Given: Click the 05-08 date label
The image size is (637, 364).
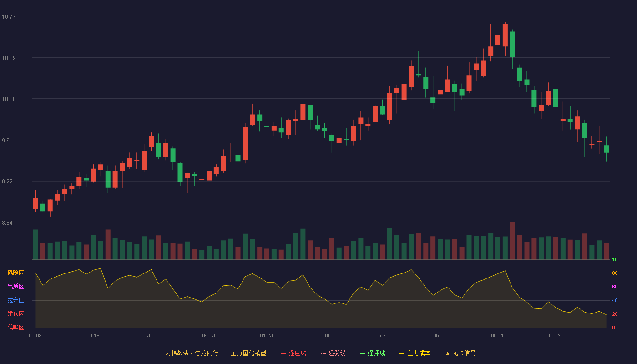Looking at the screenshot, I should (x=324, y=335).
